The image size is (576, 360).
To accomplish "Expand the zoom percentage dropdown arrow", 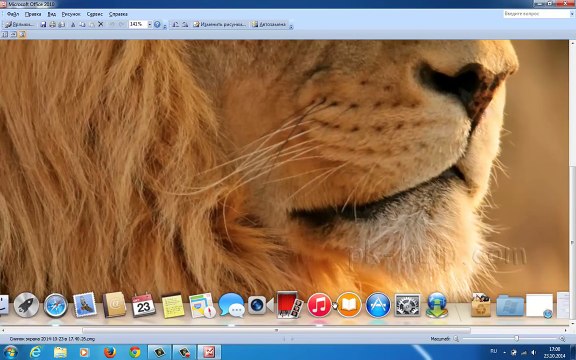I will click(x=150, y=24).
